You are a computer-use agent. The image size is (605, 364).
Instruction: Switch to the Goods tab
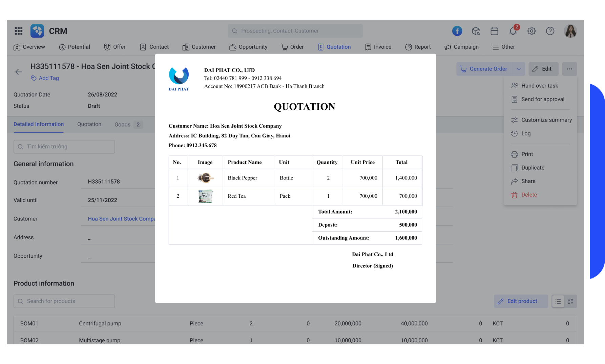pyautogui.click(x=123, y=124)
